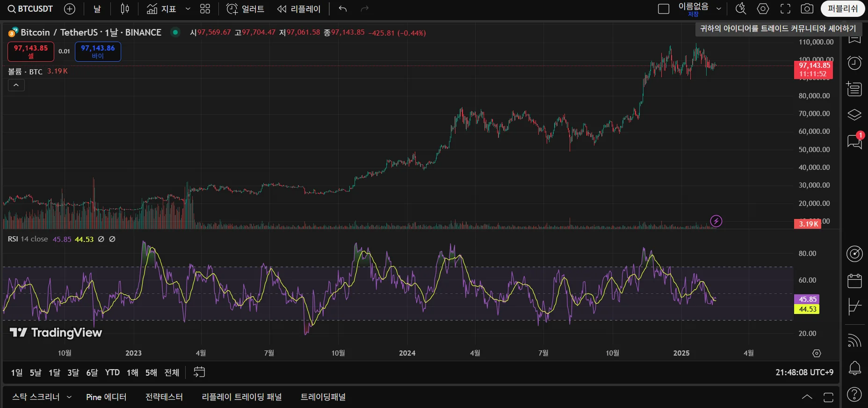Viewport: 868px width, 408px height.
Task: Open chart settings gear in top toolbar
Action: coord(763,9)
